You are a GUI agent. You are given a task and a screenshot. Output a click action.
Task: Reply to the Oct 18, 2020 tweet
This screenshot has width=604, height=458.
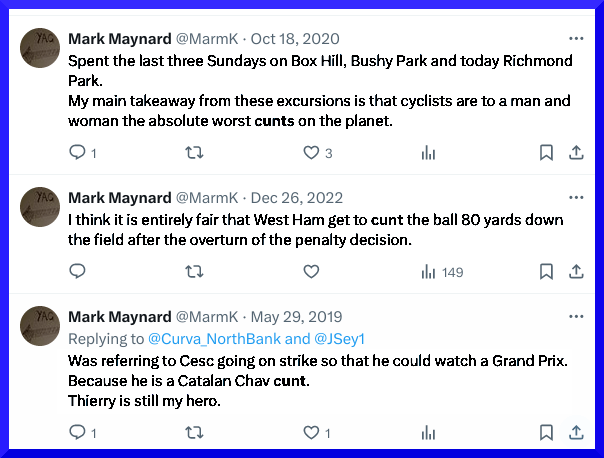pyautogui.click(x=77, y=153)
